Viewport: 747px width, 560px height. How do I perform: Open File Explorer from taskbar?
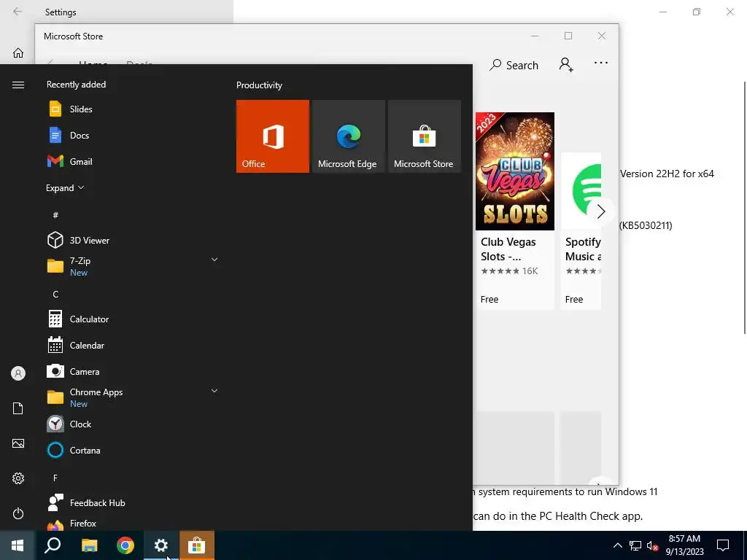click(89, 545)
